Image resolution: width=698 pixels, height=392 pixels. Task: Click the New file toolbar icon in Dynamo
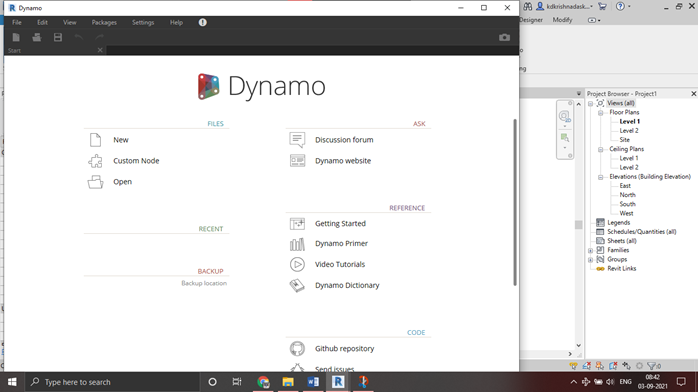[16, 37]
